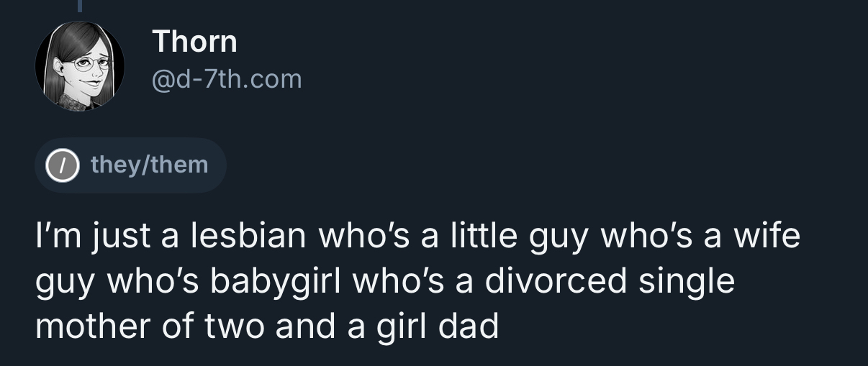Open Thorn's profile avatar picture

coord(80,66)
